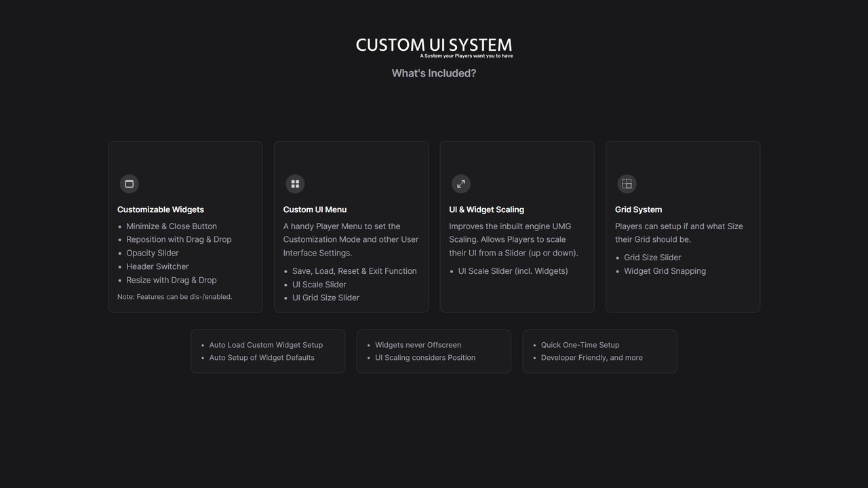The width and height of the screenshot is (868, 488).
Task: Click the 'Opacity Slider' bullet
Action: click(x=153, y=253)
